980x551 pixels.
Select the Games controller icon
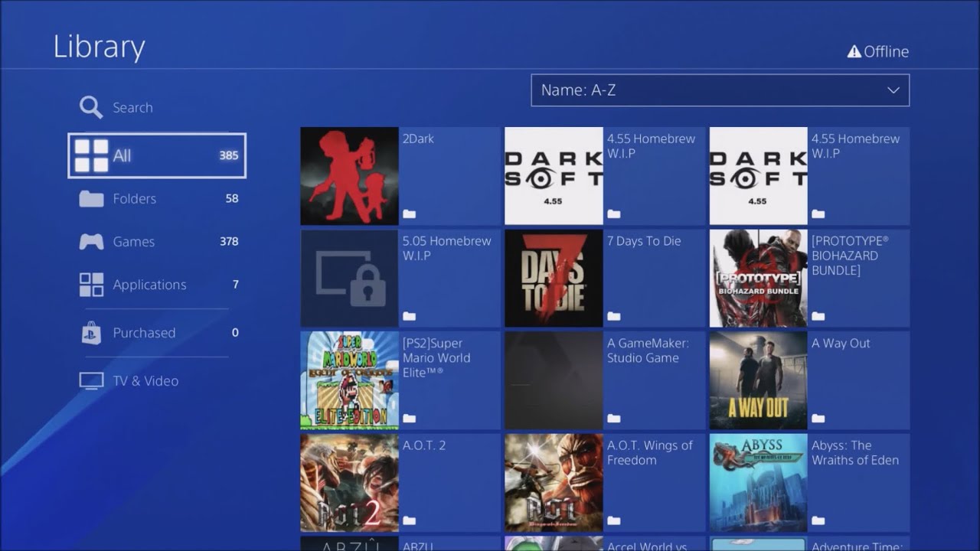[x=91, y=242]
